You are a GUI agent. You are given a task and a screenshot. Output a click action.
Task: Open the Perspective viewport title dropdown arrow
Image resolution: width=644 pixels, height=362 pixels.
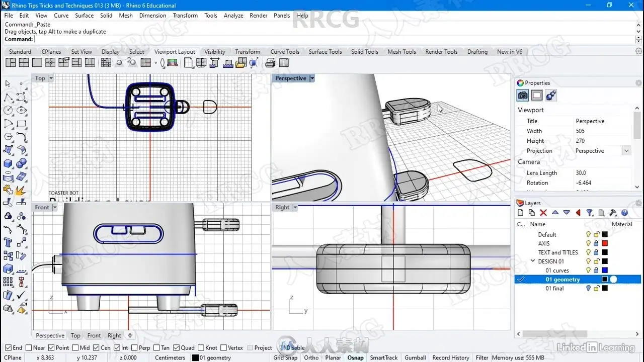(312, 78)
